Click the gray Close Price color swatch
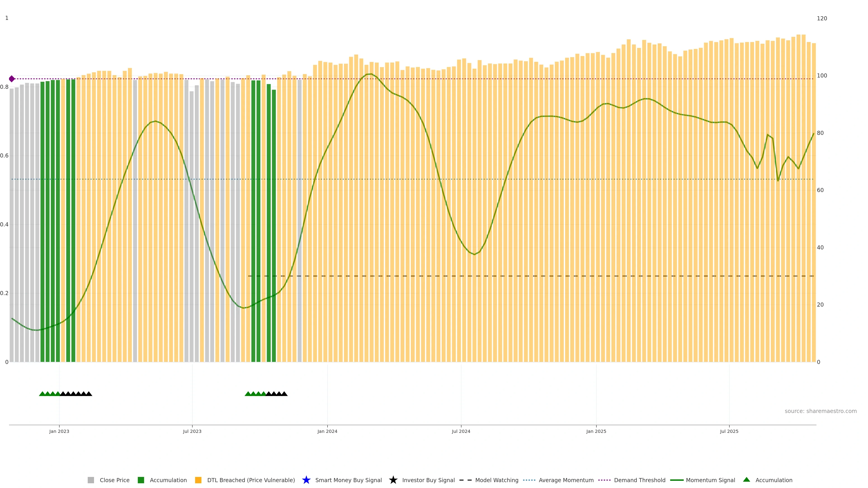 click(91, 480)
